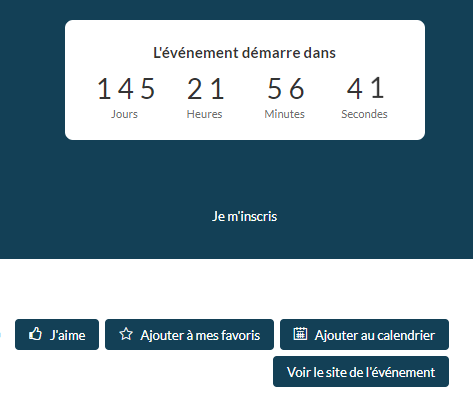The width and height of the screenshot is (473, 412).
Task: Click the heading L'événement démarre dans
Action: coord(244,53)
